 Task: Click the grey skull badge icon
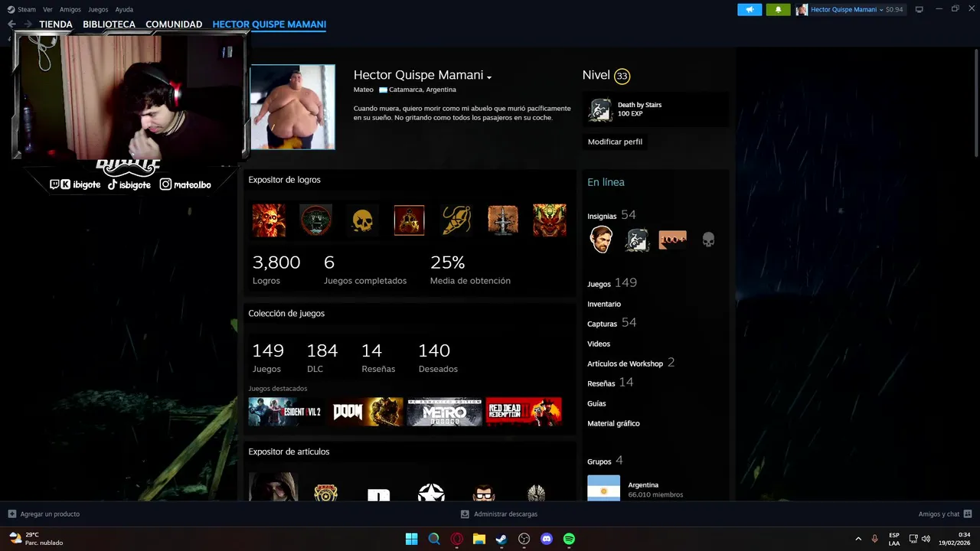(x=708, y=240)
